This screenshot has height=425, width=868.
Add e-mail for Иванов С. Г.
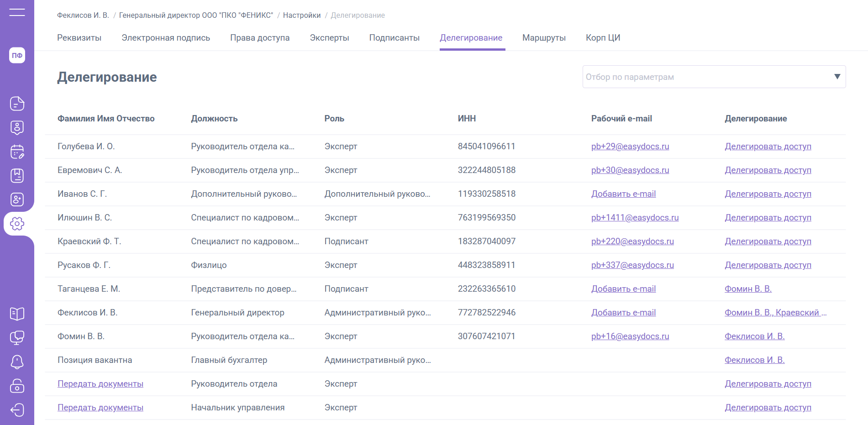(x=623, y=194)
